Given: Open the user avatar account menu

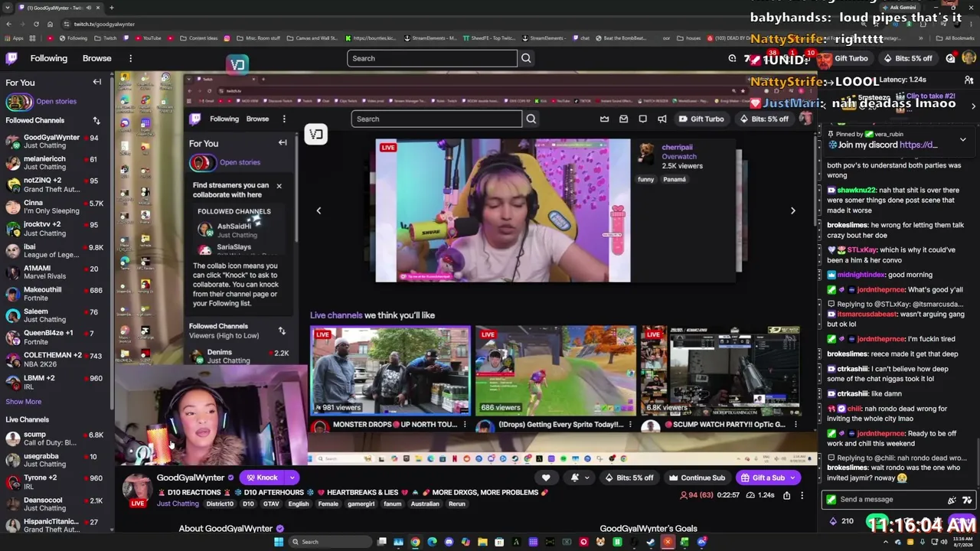Looking at the screenshot, I should [x=969, y=58].
